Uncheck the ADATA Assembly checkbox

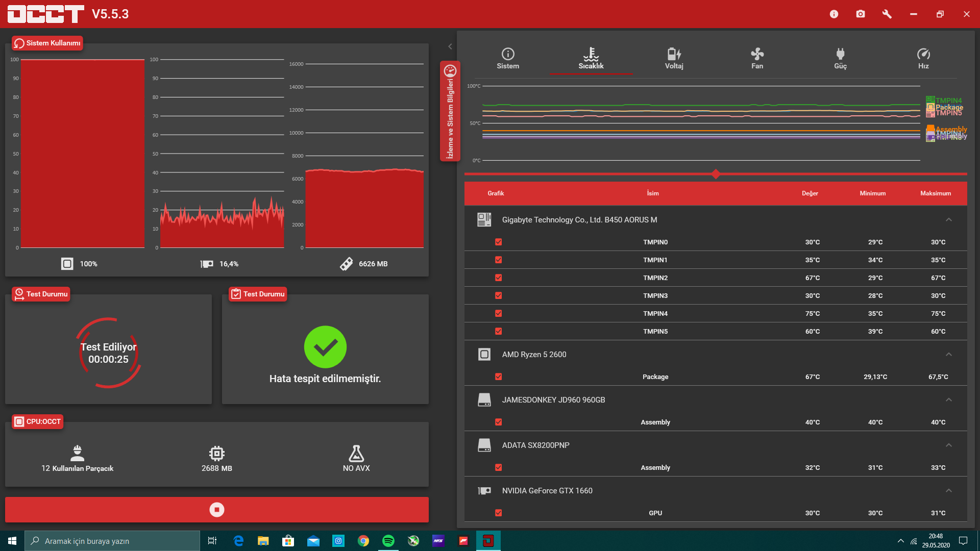499,468
